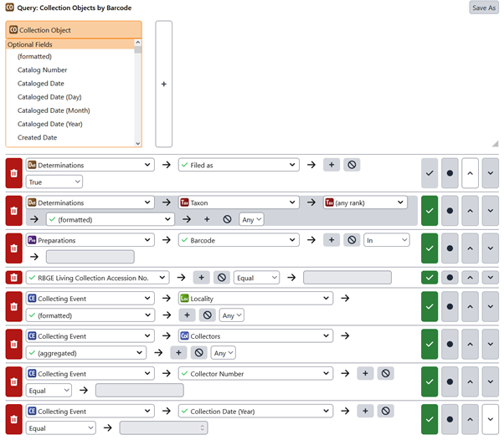The image size is (504, 440).
Task: Toggle show in results for Collection Date (Year)
Action: point(429,419)
